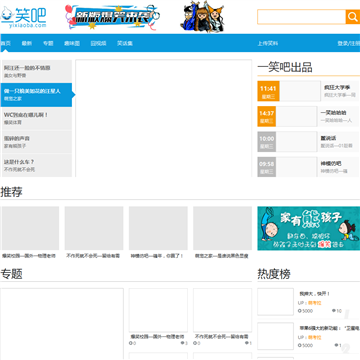Click the 5000 views icon on 苹果6 item
Screen dimensions: 360x360
(x=299, y=345)
